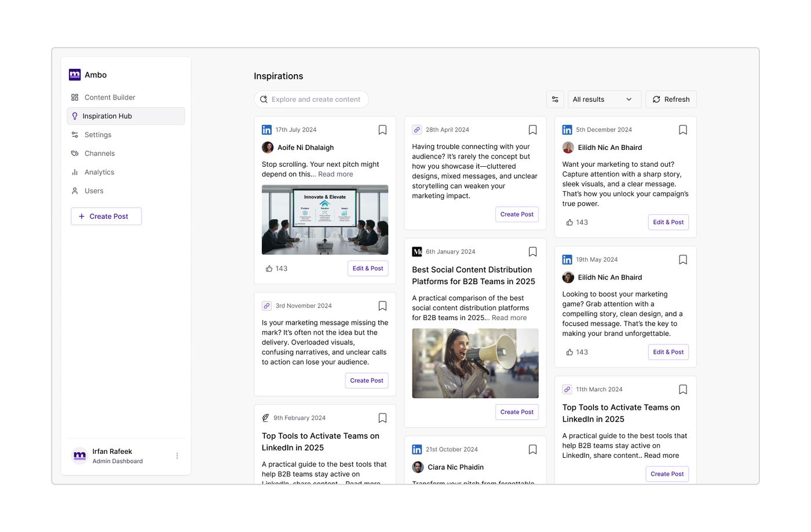
Task: Click Eilidh's avatar on the 19th May post
Action: 568,277
